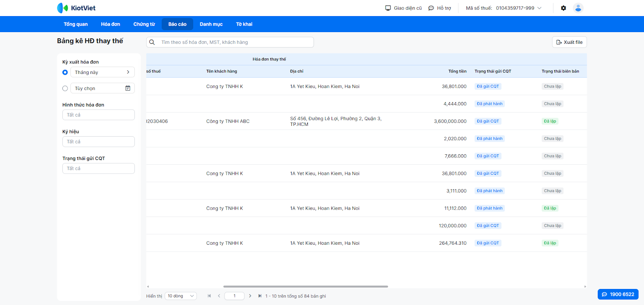
Task: Switch to the Tờ khai tab
Action: coord(244,24)
